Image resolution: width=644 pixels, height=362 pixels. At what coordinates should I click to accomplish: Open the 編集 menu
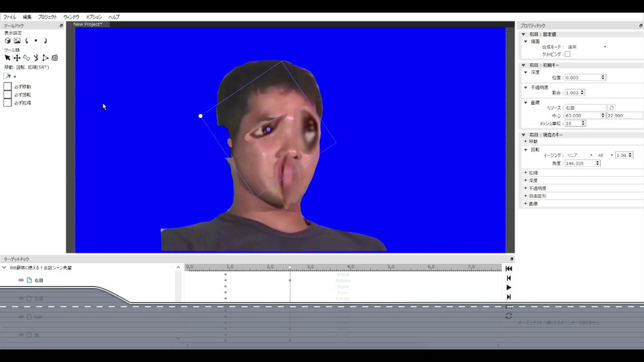pos(27,17)
